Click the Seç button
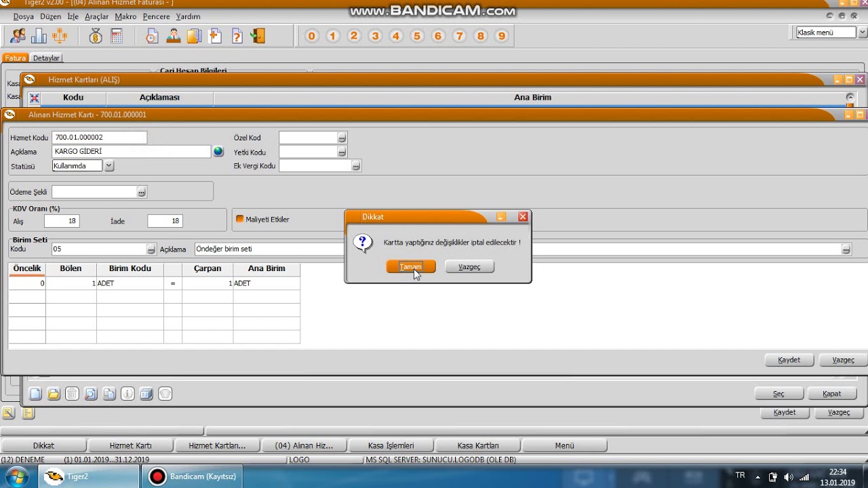 pos(778,394)
